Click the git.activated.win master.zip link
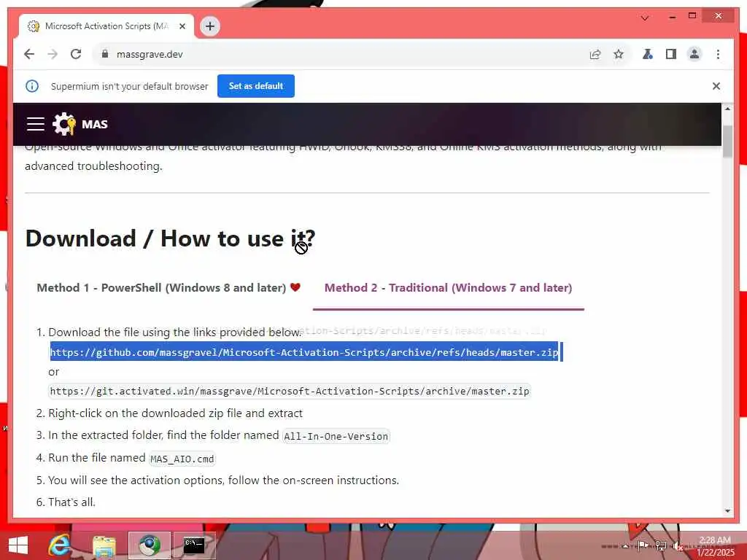The width and height of the screenshot is (747, 560). tap(290, 391)
